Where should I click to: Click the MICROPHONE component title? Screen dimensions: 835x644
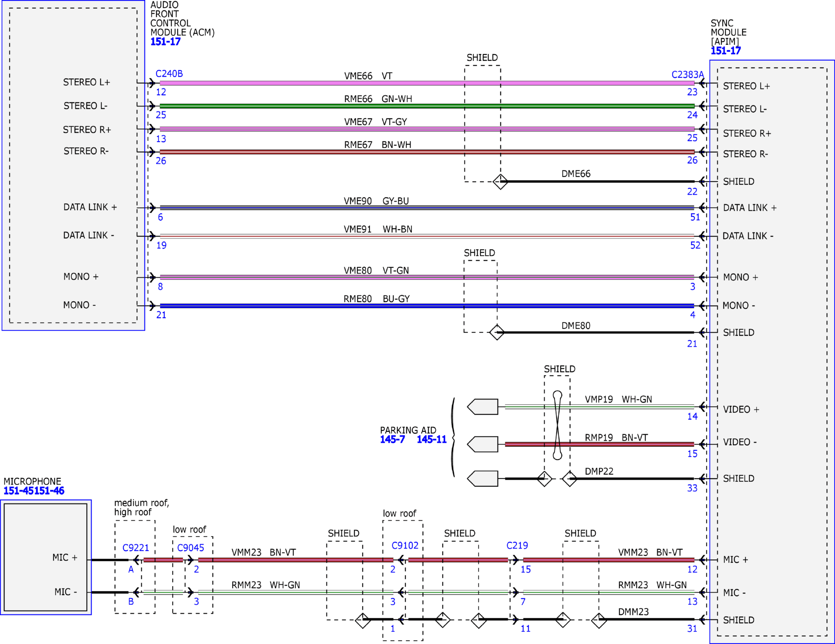pos(33,481)
